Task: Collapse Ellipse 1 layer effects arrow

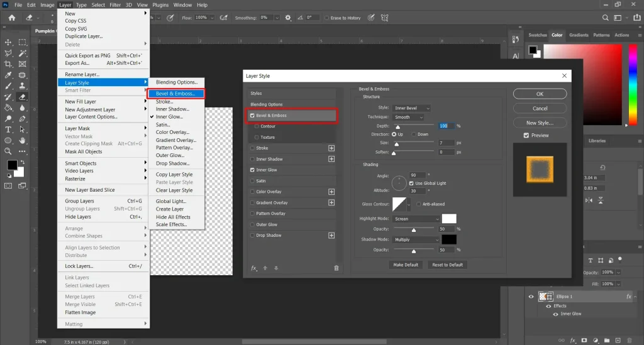Action: (635, 297)
